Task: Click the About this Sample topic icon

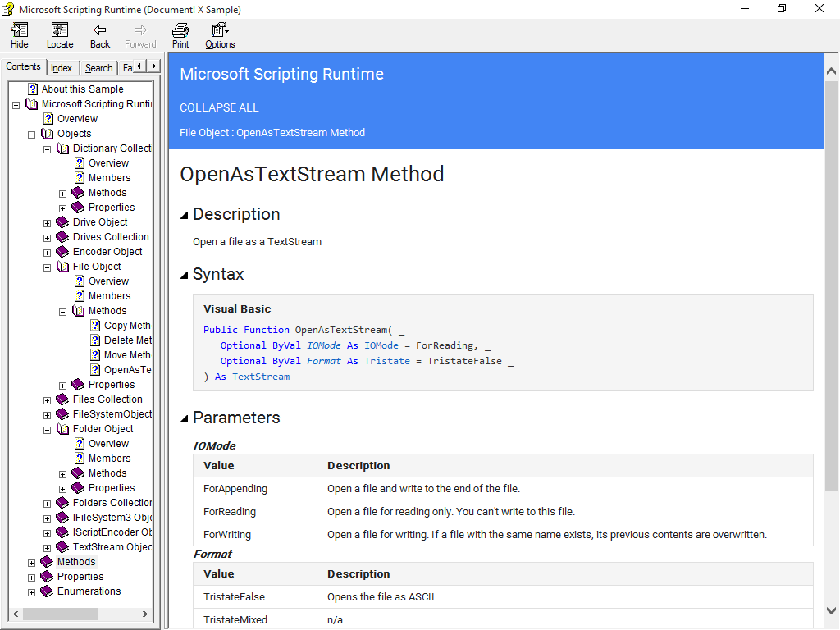Action: (33, 89)
